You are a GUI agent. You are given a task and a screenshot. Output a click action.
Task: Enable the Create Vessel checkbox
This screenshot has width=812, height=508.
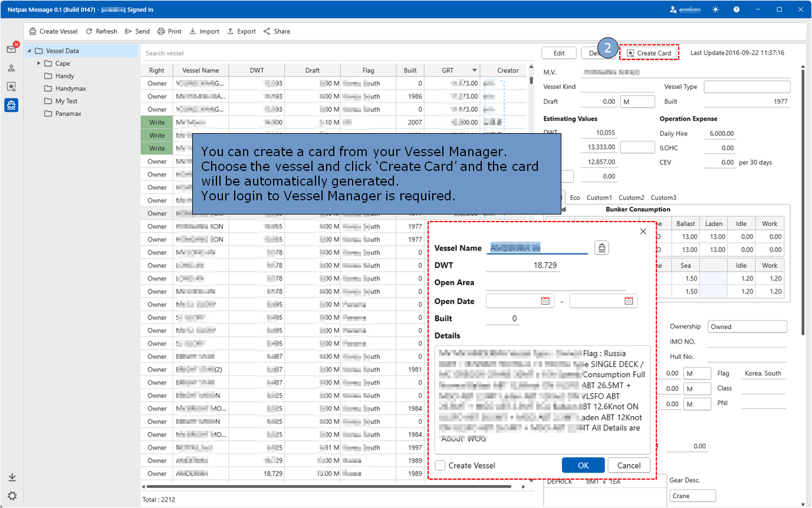(440, 466)
